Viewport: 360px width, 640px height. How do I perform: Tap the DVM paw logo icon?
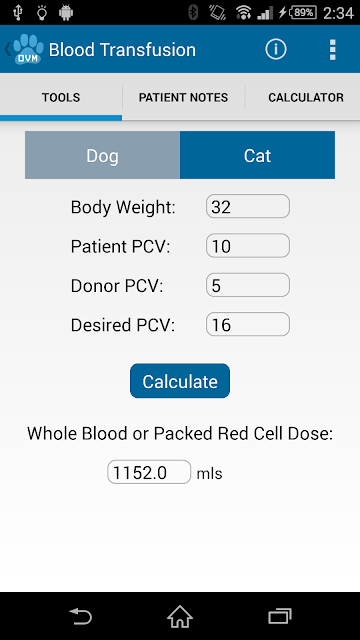(x=28, y=49)
